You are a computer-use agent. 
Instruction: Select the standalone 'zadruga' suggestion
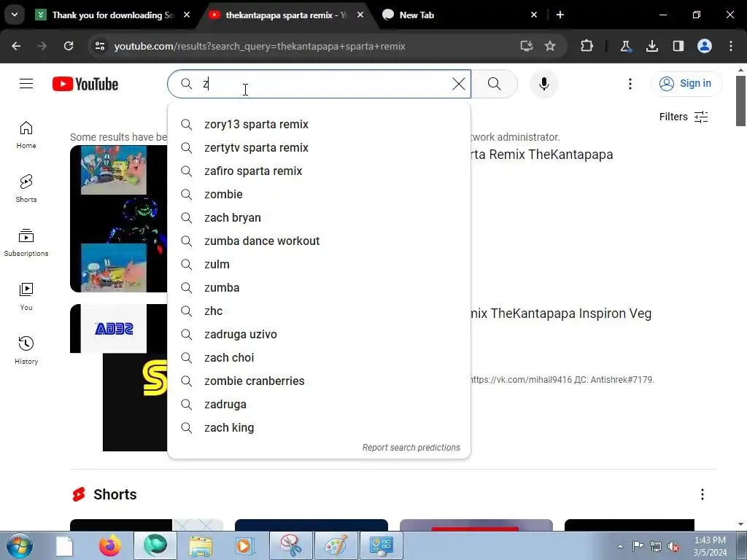click(319, 404)
